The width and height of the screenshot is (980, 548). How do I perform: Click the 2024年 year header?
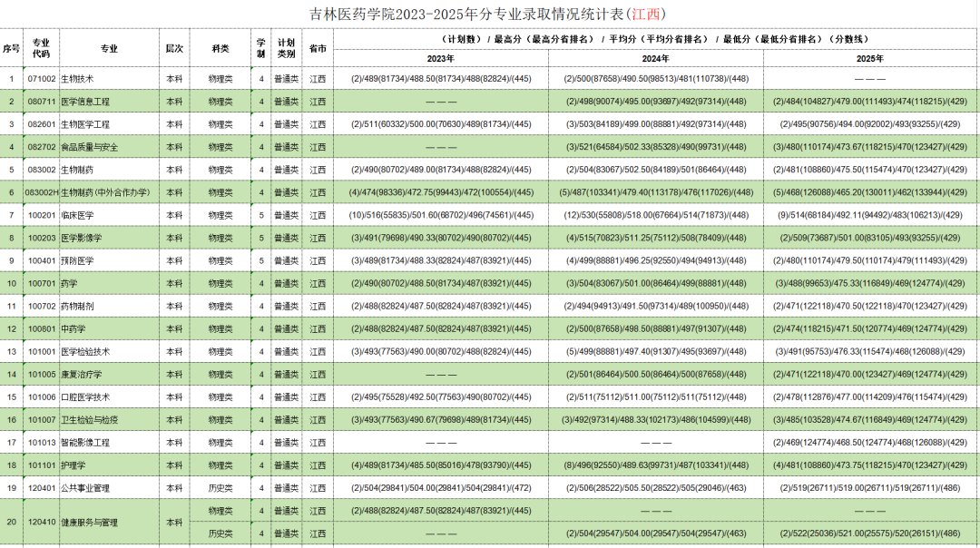(656, 58)
